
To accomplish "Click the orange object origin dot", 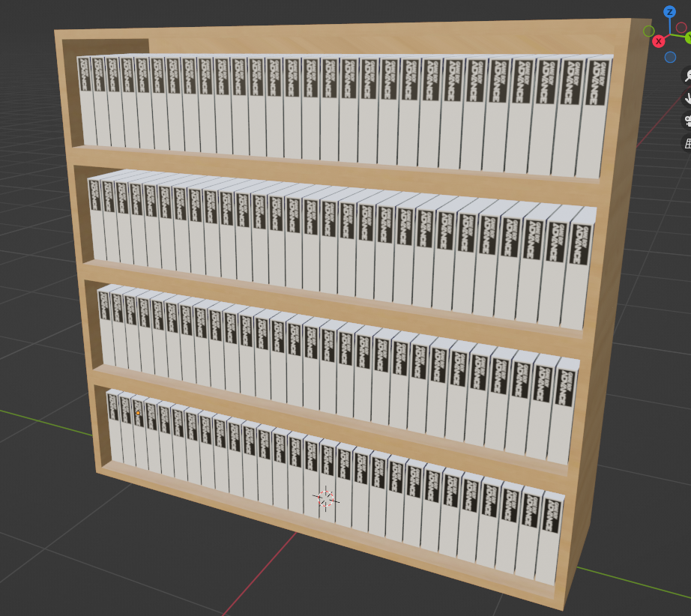I will click(x=138, y=413).
